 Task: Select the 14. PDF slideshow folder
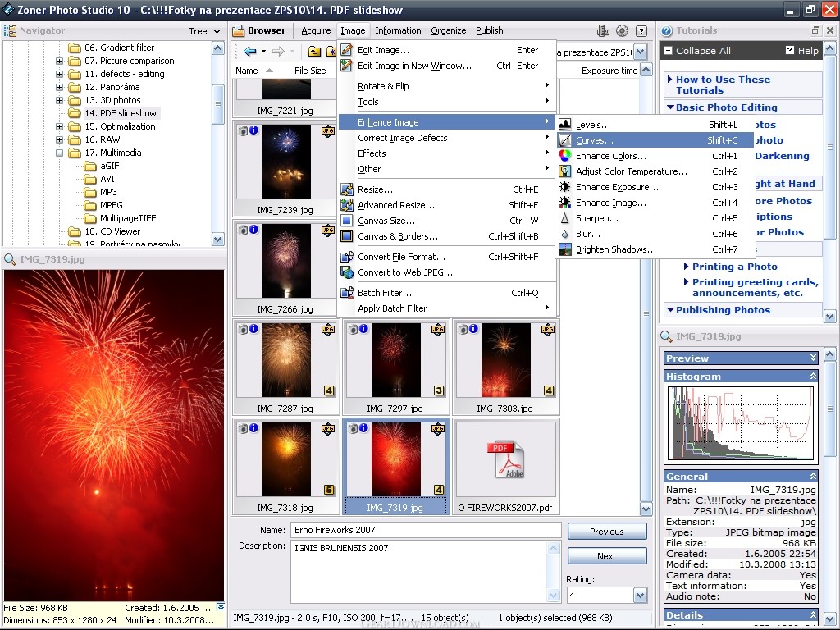[121, 113]
